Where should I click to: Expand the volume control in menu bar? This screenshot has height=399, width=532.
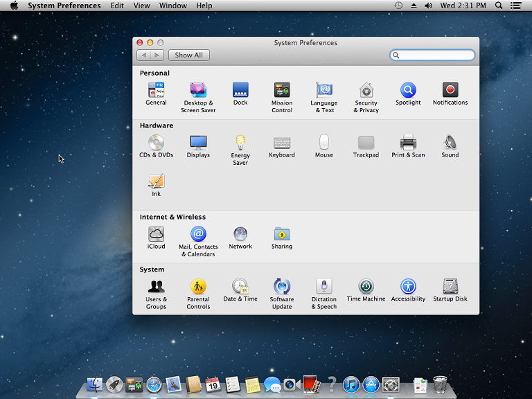coord(428,6)
